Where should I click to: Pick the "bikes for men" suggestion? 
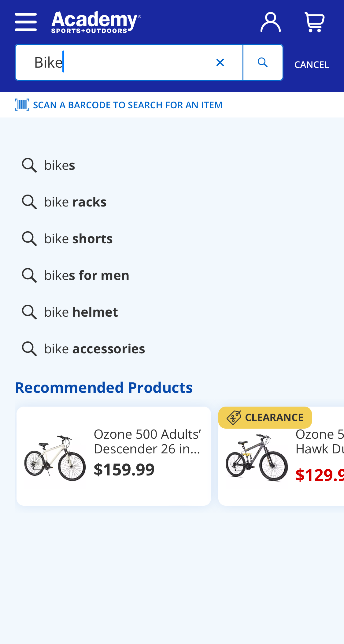pyautogui.click(x=87, y=275)
